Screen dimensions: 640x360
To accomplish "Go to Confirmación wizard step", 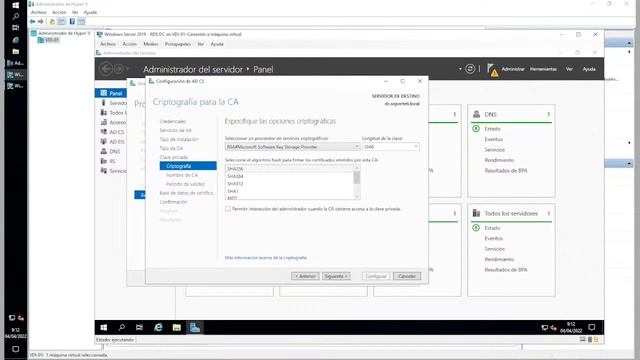I will point(173,202).
